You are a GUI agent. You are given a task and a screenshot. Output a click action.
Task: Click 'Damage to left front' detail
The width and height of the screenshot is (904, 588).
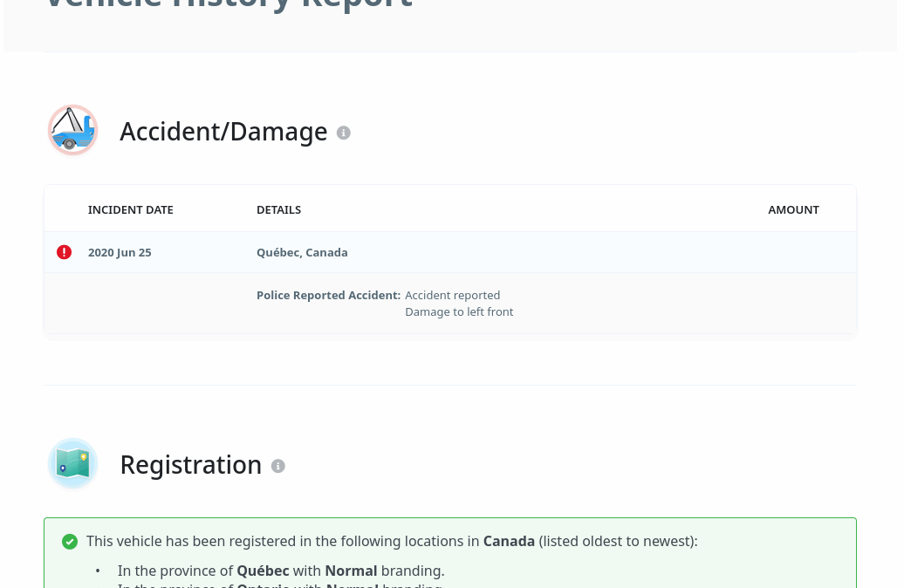pyautogui.click(x=459, y=311)
